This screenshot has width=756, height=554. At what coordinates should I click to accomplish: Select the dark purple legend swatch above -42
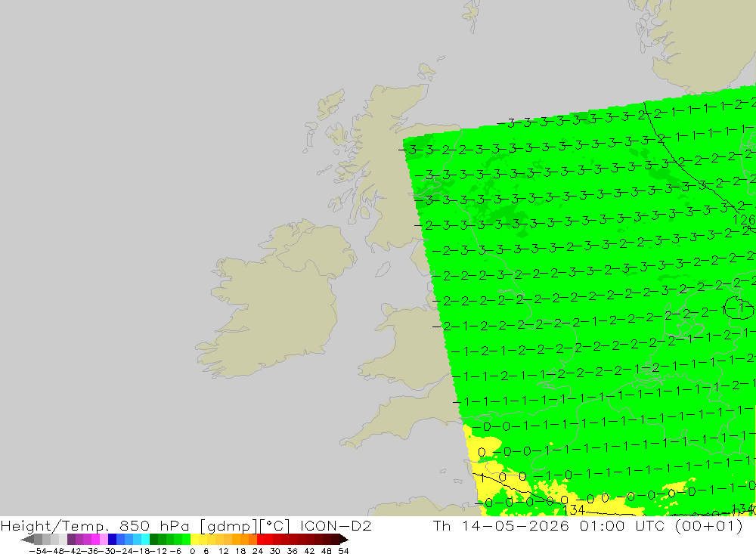pyautogui.click(x=71, y=539)
